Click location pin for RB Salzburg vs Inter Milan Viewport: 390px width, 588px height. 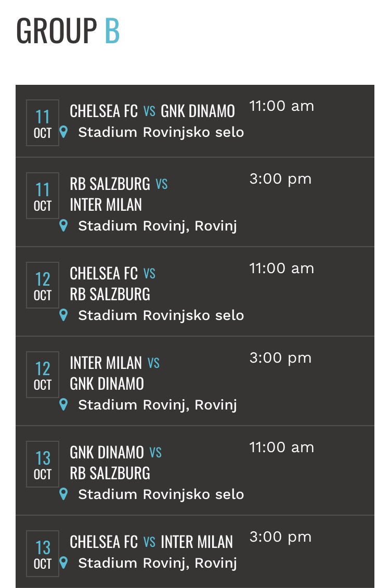tap(63, 226)
